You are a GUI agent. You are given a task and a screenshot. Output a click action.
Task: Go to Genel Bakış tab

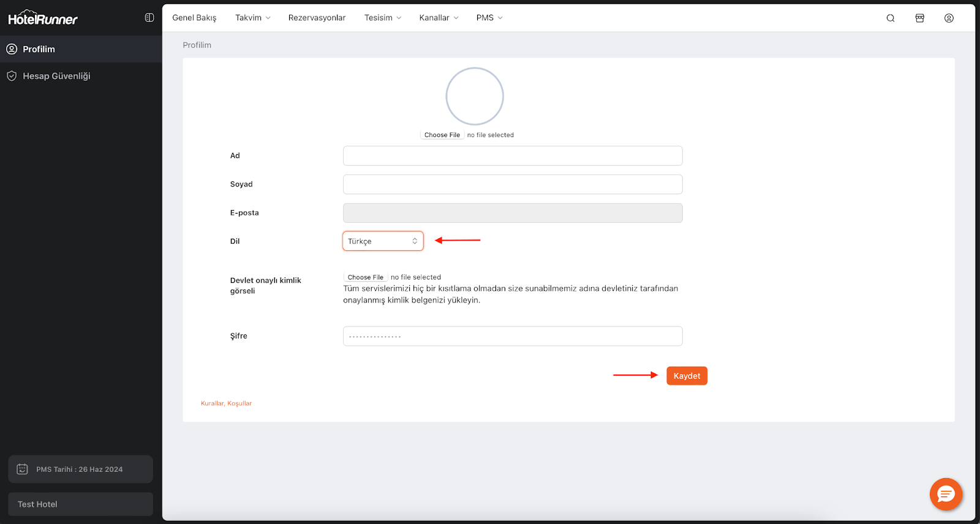194,18
